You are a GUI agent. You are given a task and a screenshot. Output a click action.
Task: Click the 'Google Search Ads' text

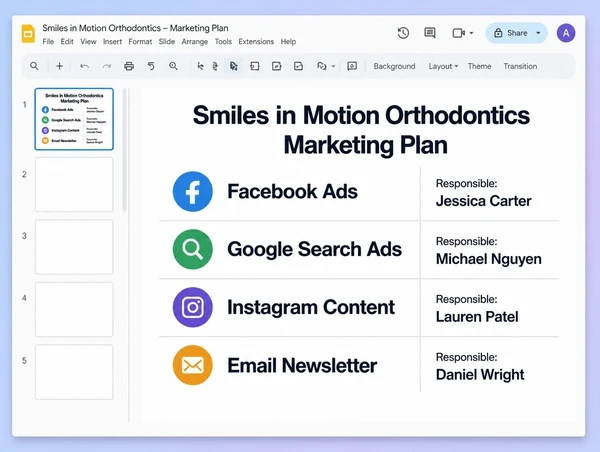pos(315,249)
